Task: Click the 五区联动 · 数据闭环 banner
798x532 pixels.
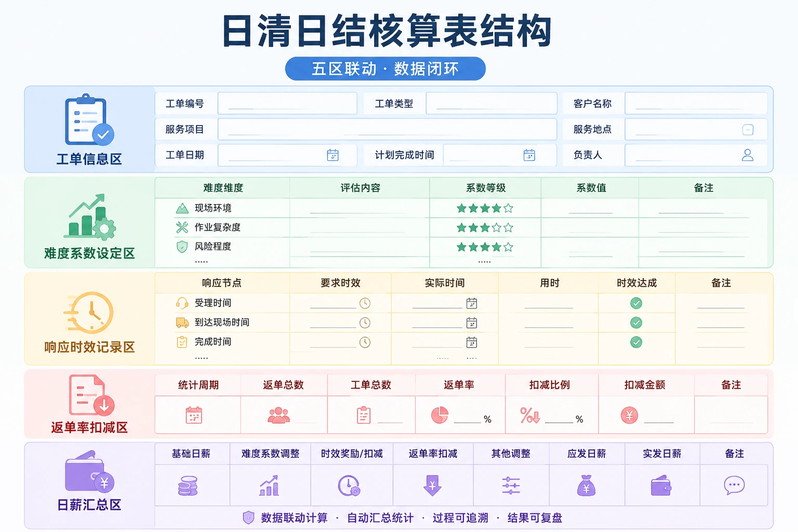Action: [x=385, y=69]
